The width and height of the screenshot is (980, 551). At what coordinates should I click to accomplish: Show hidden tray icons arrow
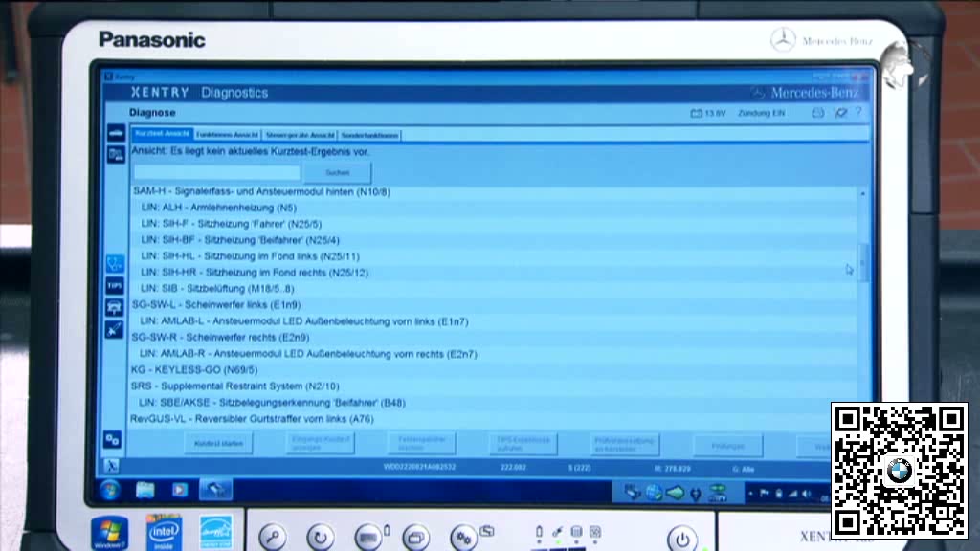pyautogui.click(x=750, y=494)
